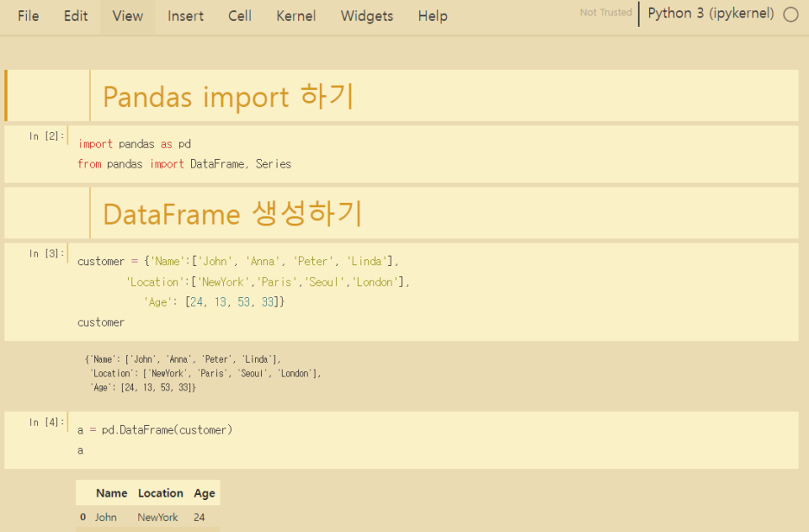Click the kernel idle circle indicator
This screenshot has width=809, height=532.
click(x=791, y=15)
